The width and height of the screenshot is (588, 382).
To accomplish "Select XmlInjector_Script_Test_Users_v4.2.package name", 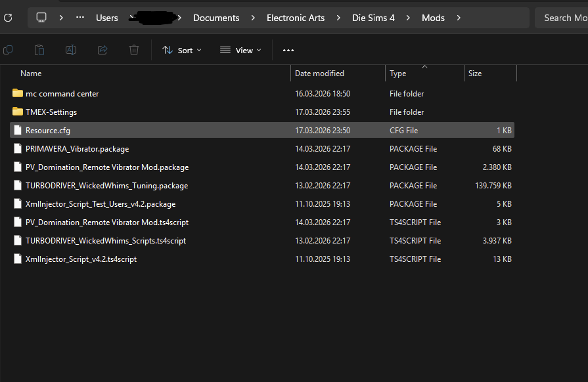I will pos(101,203).
